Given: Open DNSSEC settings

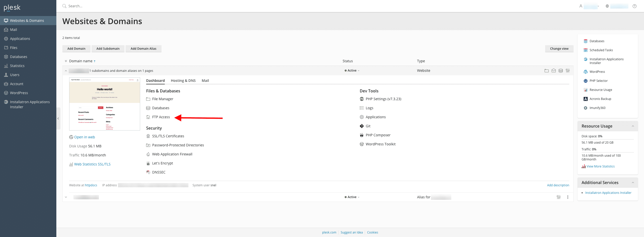Looking at the screenshot, I should click(x=156, y=172).
